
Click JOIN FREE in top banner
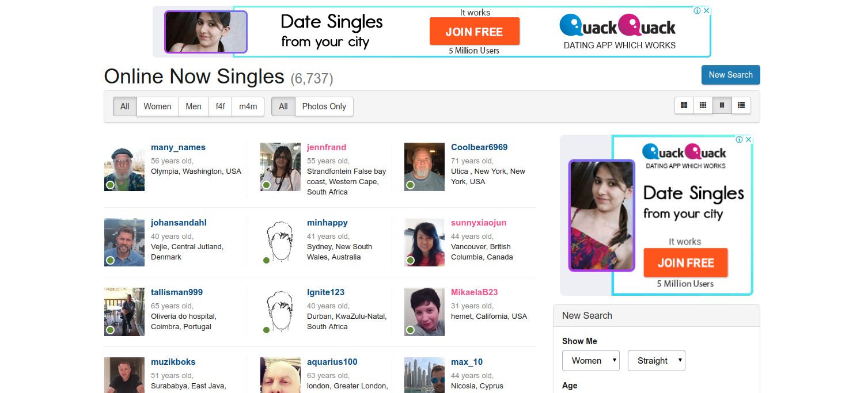click(x=475, y=32)
